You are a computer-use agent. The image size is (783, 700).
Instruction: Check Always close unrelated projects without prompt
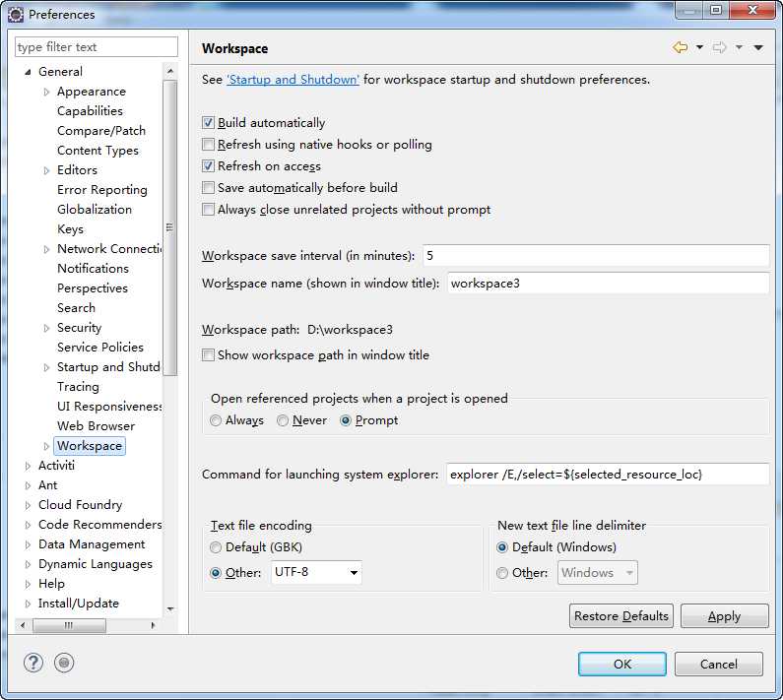[x=208, y=209]
